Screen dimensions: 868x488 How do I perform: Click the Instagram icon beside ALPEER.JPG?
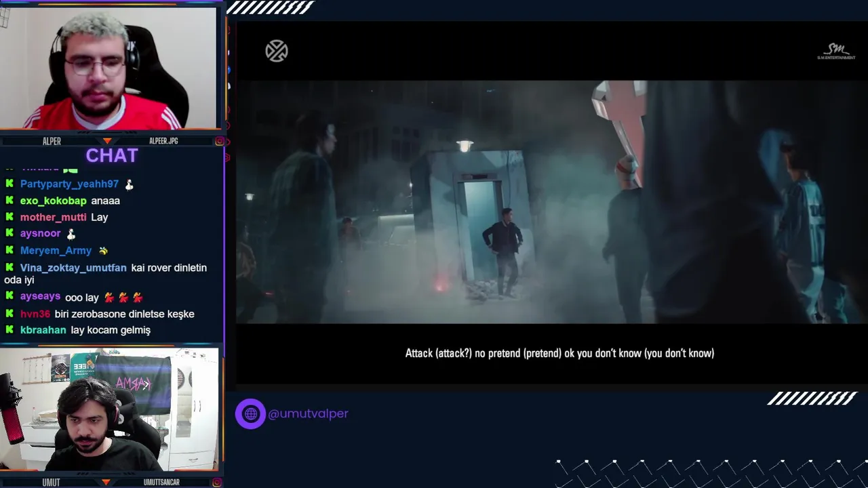pos(219,141)
